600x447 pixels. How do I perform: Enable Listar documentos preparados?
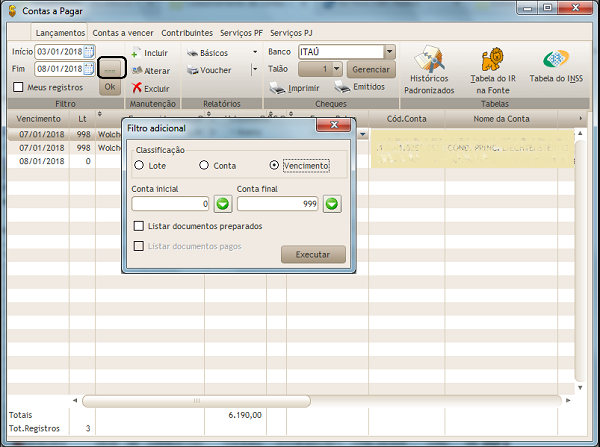pos(139,226)
